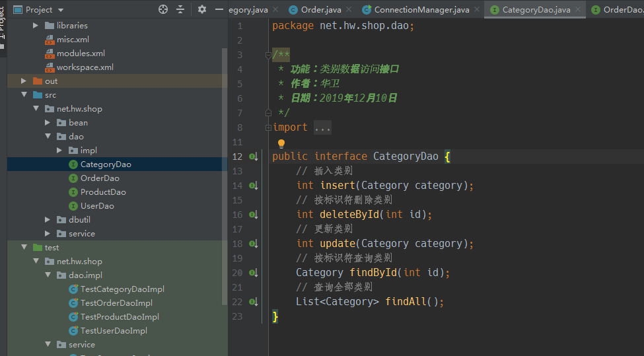Click implementation gutter icon on line 12
Screen dimensions: 644x356
254,157
